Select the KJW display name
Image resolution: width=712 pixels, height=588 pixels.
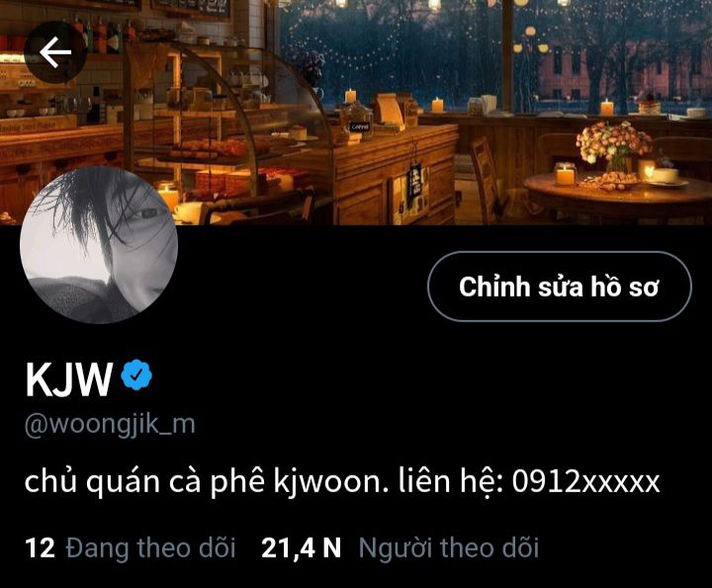pos(68,379)
